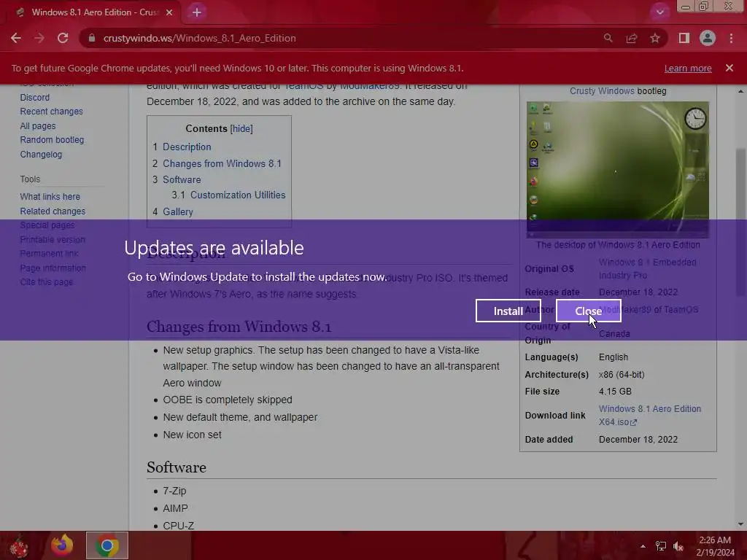Show hidden system tray icons
The height and width of the screenshot is (560, 747).
tap(643, 546)
